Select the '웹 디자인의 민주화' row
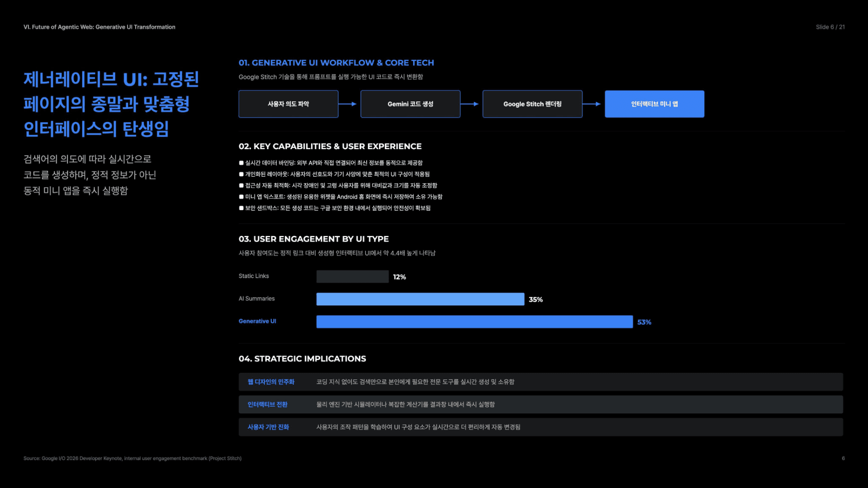Viewport: 868px width, 488px height. pyautogui.click(x=541, y=382)
